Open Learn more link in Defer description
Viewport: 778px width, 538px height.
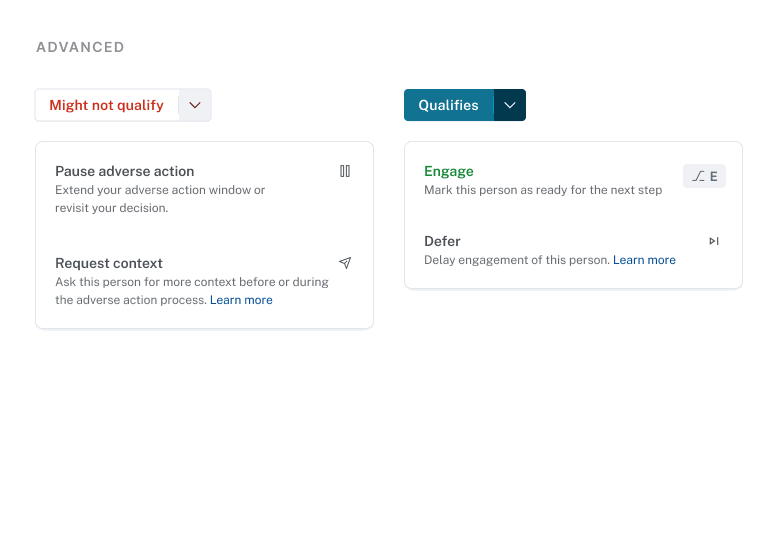(x=644, y=260)
